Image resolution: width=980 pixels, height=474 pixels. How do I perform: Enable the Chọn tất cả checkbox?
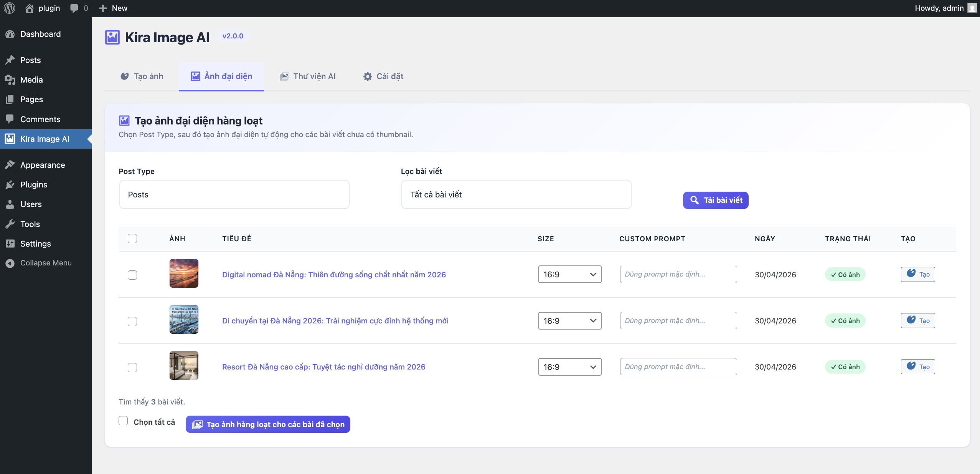pos(123,421)
